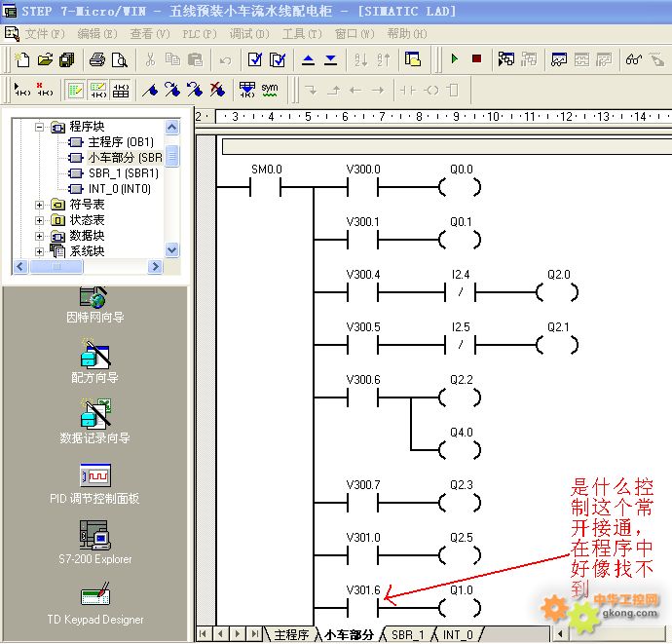This screenshot has height=644, width=672.
Task: Collapse the 程序块 tree node
Action: point(39,127)
